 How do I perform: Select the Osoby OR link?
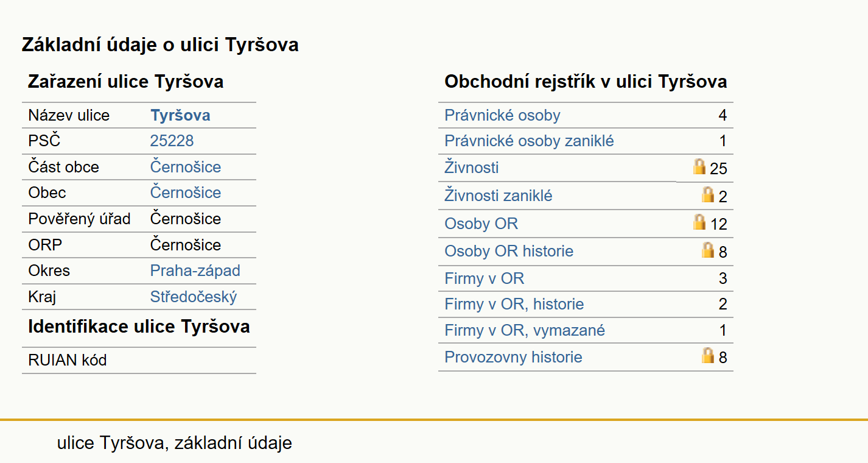point(481,224)
